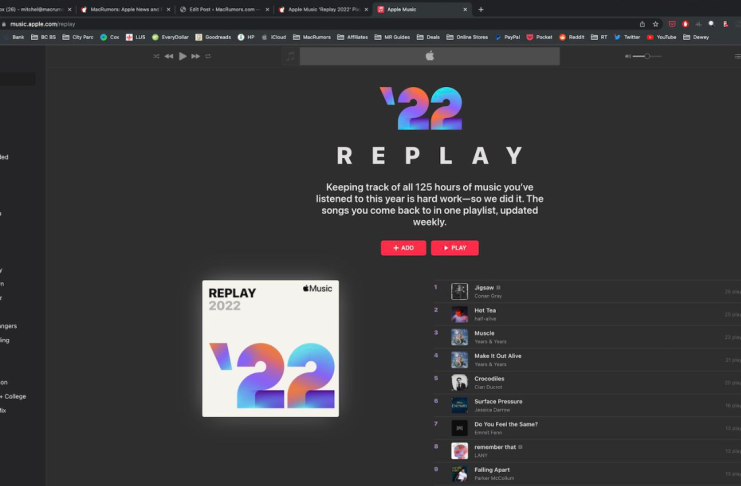Open the Affiliates bookmarks folder
The height and width of the screenshot is (486, 741).
pos(352,37)
